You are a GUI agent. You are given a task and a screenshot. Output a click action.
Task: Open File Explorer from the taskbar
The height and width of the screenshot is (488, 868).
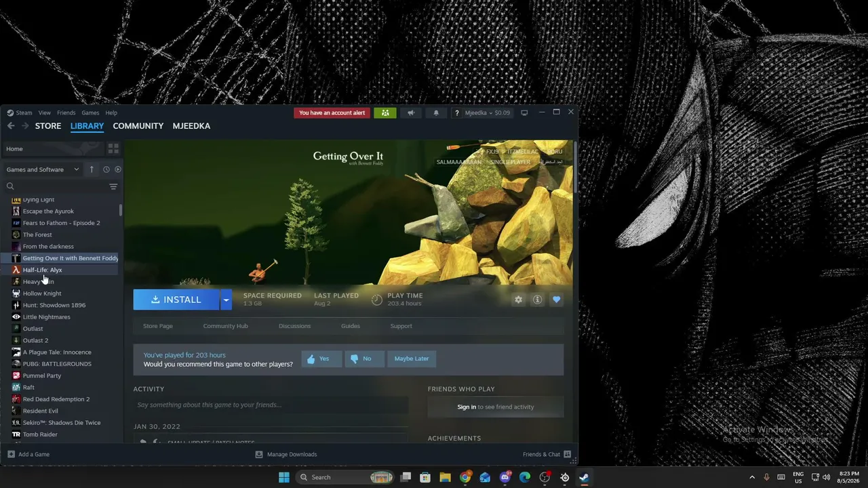click(x=446, y=477)
